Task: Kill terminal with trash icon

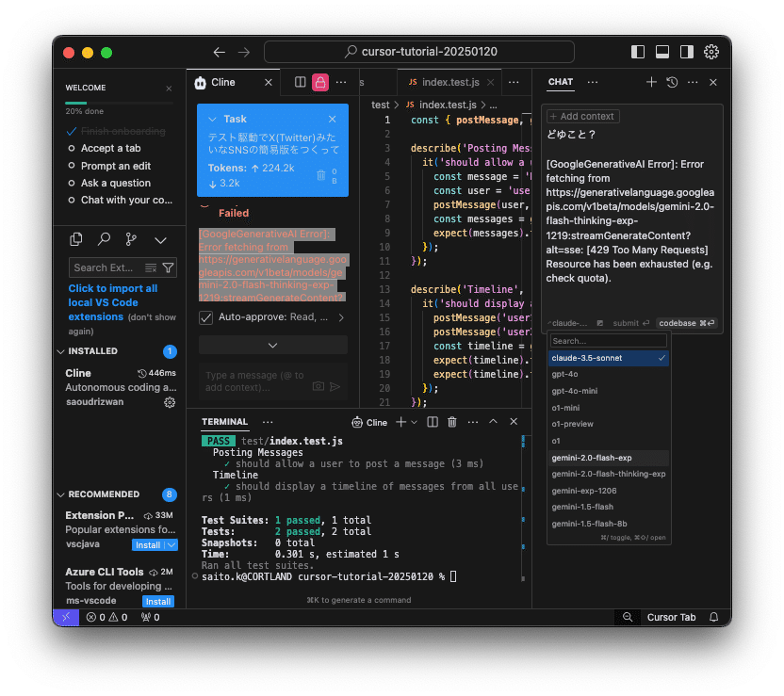Action: tap(452, 422)
